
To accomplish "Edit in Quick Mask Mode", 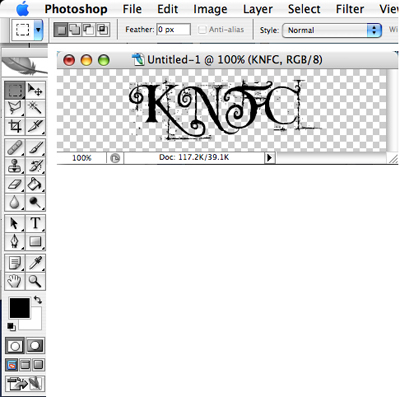I will [x=35, y=346].
